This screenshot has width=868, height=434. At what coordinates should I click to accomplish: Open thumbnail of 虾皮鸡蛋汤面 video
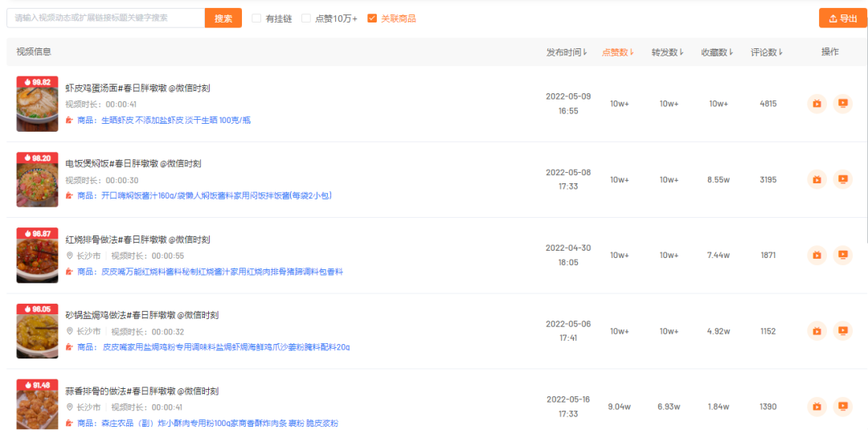coord(37,104)
